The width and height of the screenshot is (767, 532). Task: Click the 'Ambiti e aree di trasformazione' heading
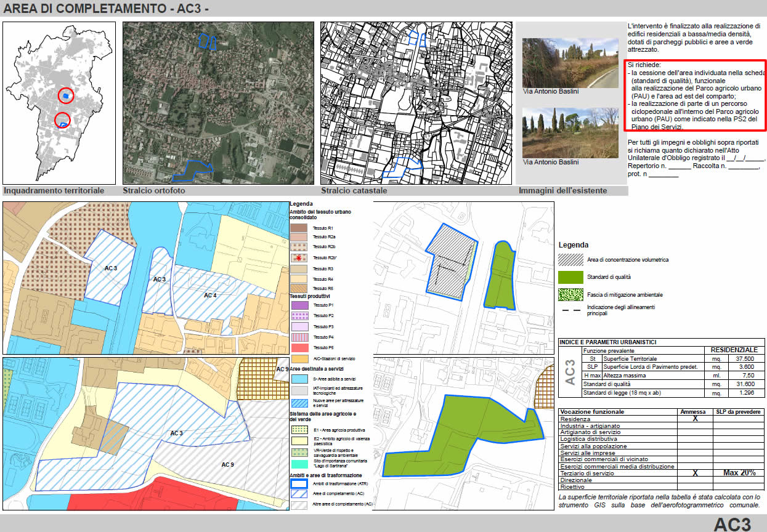(326, 475)
